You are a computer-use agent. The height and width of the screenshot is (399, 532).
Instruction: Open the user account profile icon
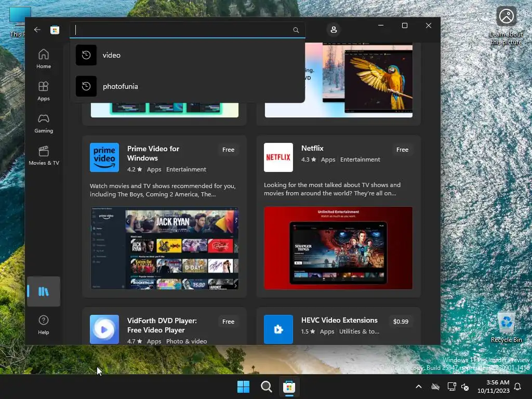click(x=334, y=30)
